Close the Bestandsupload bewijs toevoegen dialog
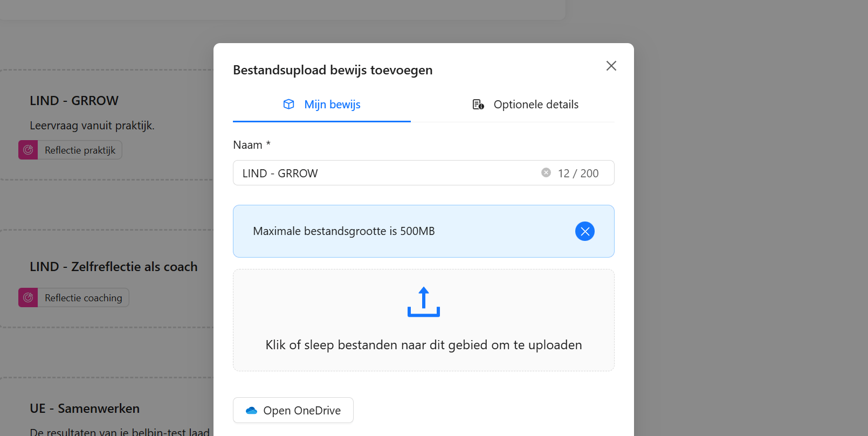The height and width of the screenshot is (436, 868). pos(611,66)
